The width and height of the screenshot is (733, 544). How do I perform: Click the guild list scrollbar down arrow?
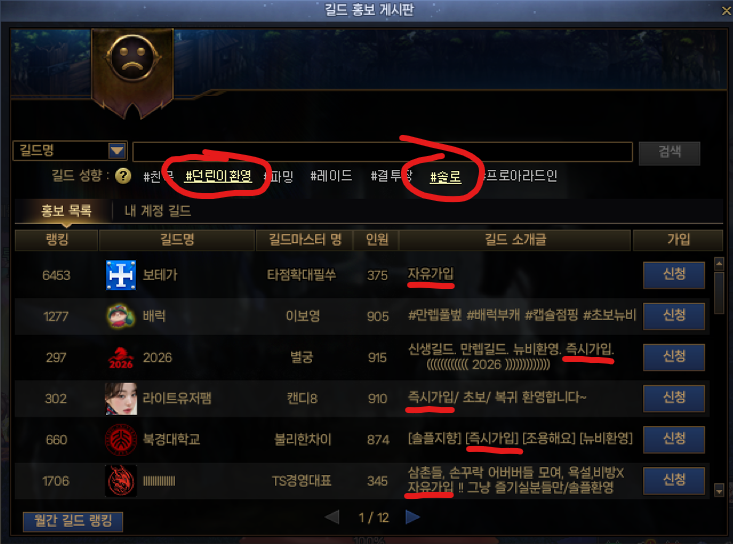click(719, 491)
